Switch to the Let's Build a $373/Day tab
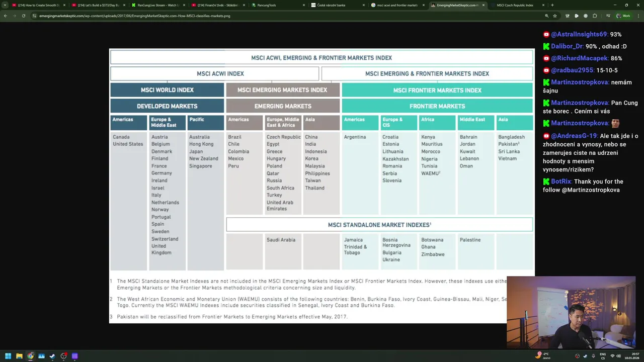The image size is (644, 362). coord(99,5)
